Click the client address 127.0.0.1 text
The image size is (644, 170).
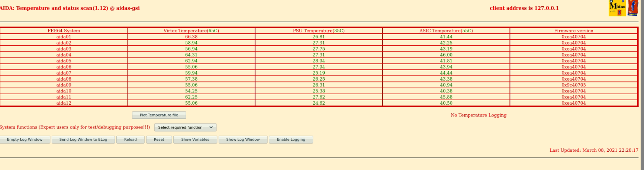pos(524,8)
